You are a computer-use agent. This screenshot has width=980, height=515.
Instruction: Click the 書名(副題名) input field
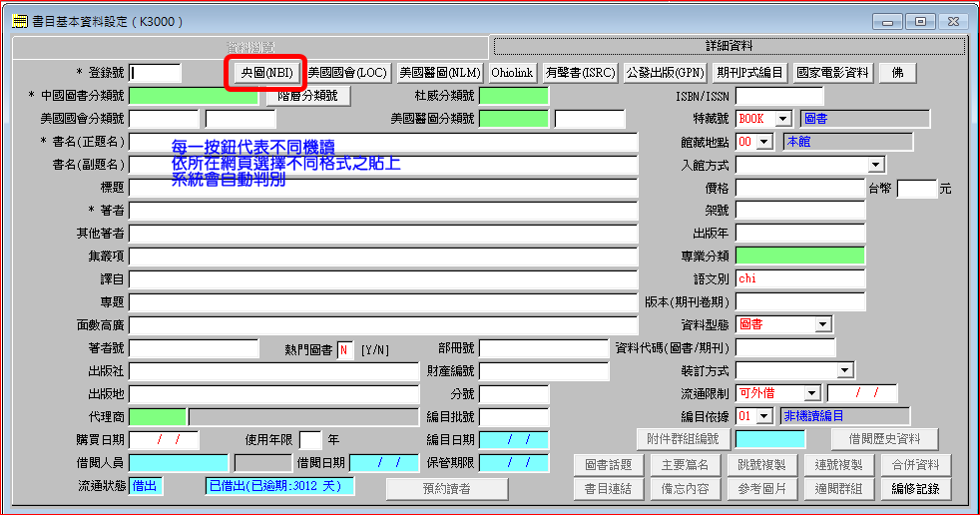(384, 165)
